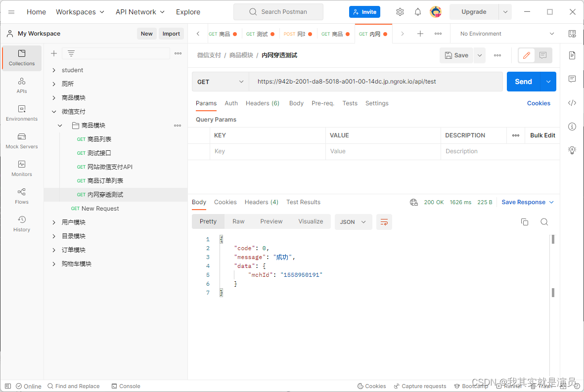
Task: Copy the response body
Action: 524,222
